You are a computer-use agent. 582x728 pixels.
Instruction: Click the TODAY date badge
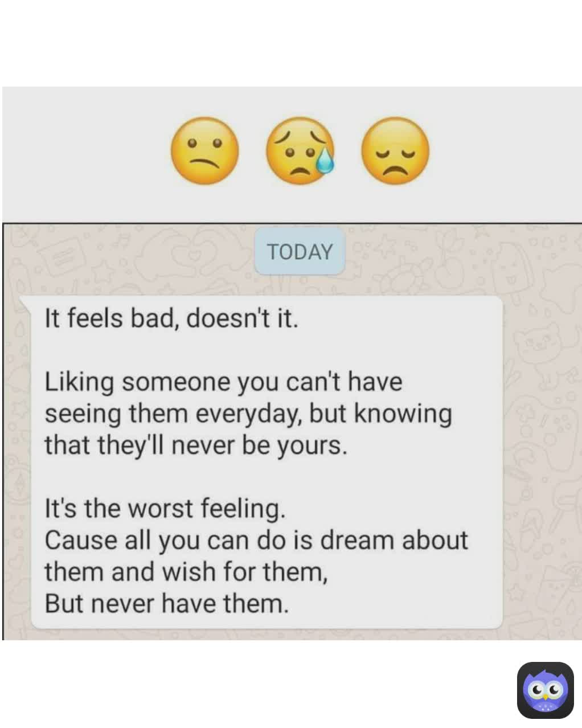(300, 252)
